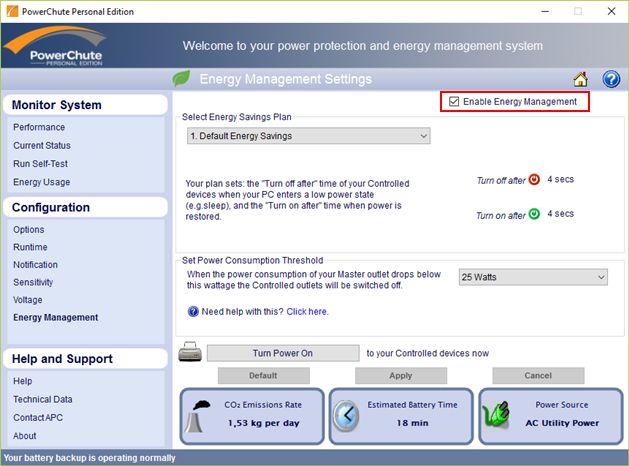Click the Cancel button
Screen dimensions: 629x466
pos(538,376)
